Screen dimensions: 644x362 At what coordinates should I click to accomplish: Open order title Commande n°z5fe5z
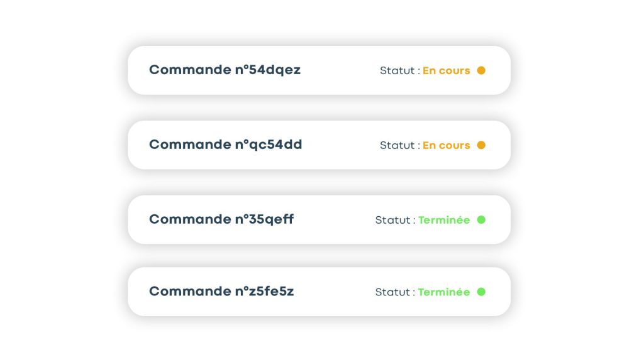[221, 292]
